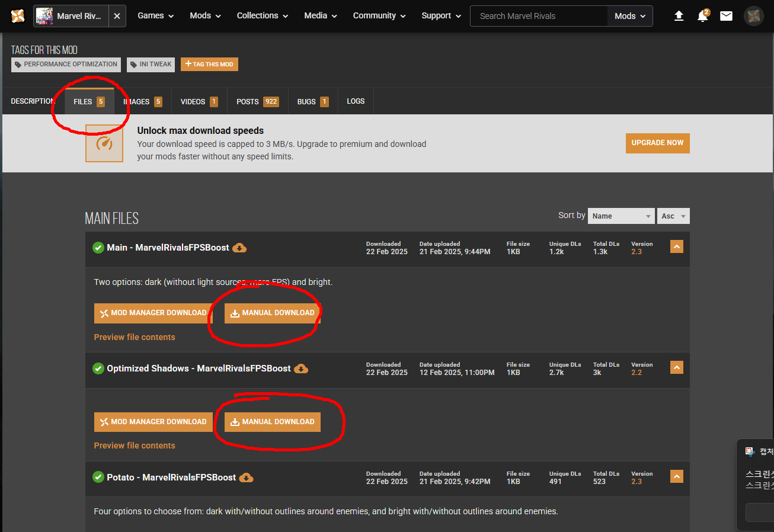
Task: Click green checkmark beside Potato file
Action: 98,477
